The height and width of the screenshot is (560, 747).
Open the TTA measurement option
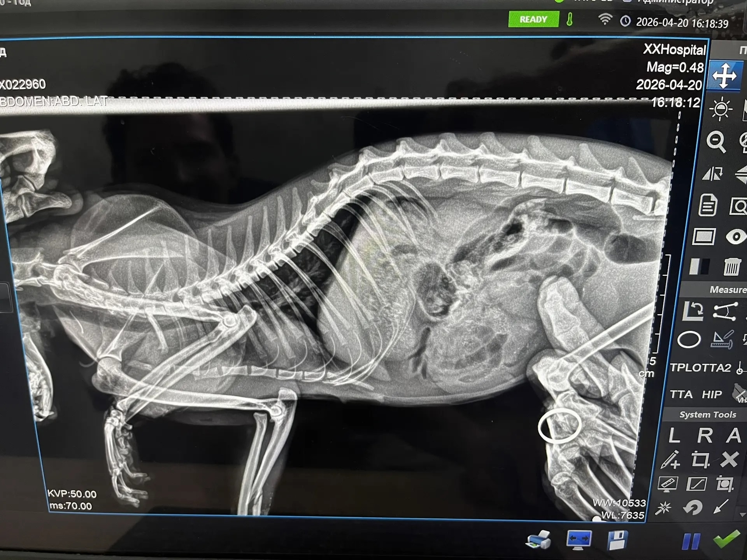point(681,394)
